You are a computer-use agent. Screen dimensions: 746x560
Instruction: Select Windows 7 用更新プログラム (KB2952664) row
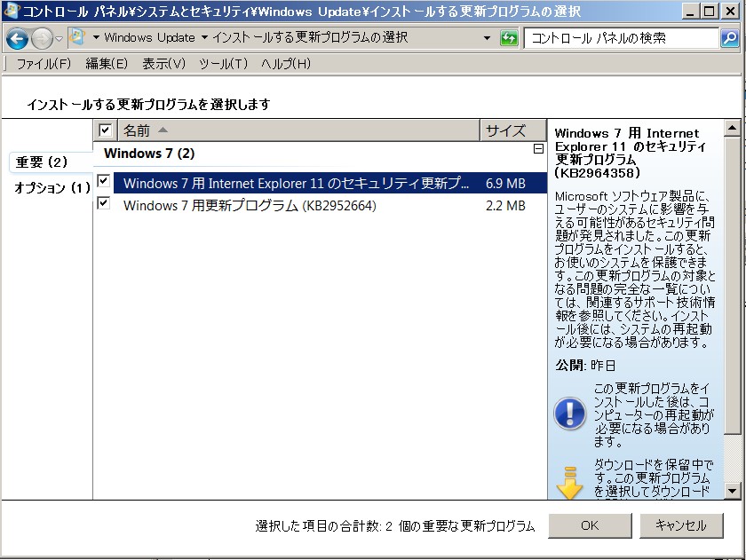[329, 205]
